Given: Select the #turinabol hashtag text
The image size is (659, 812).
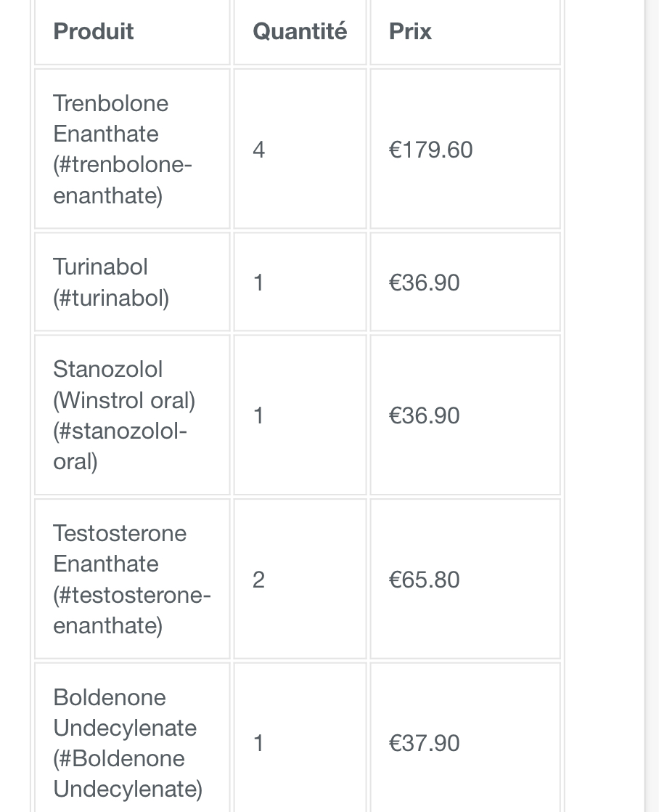Looking at the screenshot, I should (x=111, y=298).
